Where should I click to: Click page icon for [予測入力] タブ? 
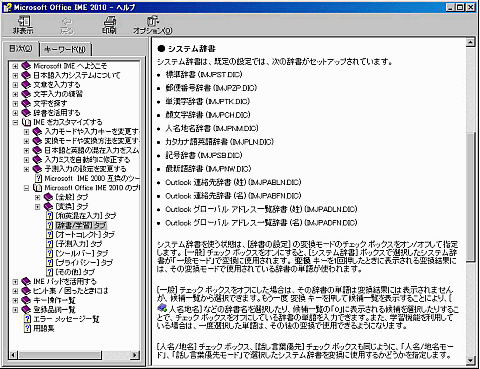click(x=50, y=244)
